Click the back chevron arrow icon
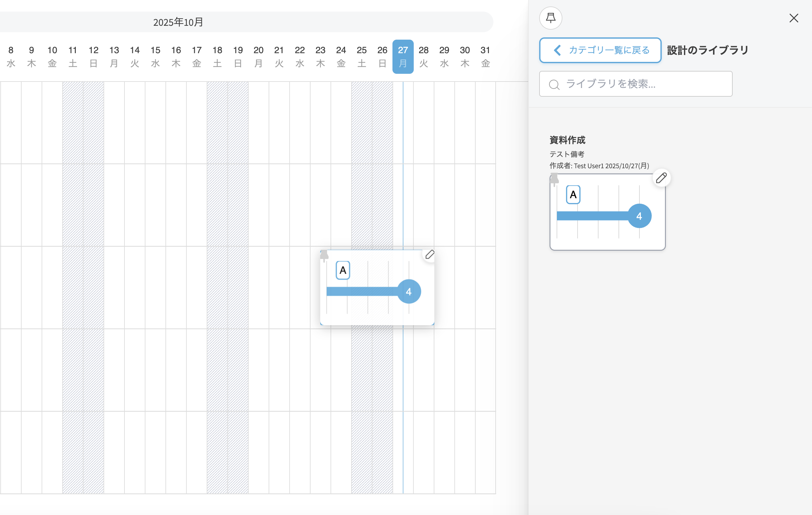 click(x=557, y=51)
